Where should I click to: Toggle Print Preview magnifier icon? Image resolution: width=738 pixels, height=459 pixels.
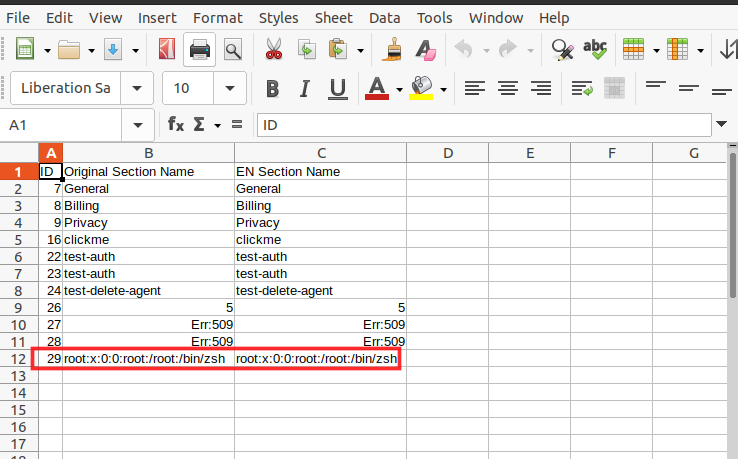tap(233, 49)
